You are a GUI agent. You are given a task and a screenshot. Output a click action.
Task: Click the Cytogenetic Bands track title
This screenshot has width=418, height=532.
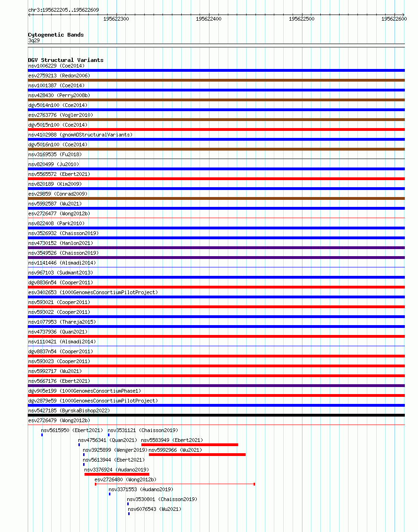(x=56, y=35)
